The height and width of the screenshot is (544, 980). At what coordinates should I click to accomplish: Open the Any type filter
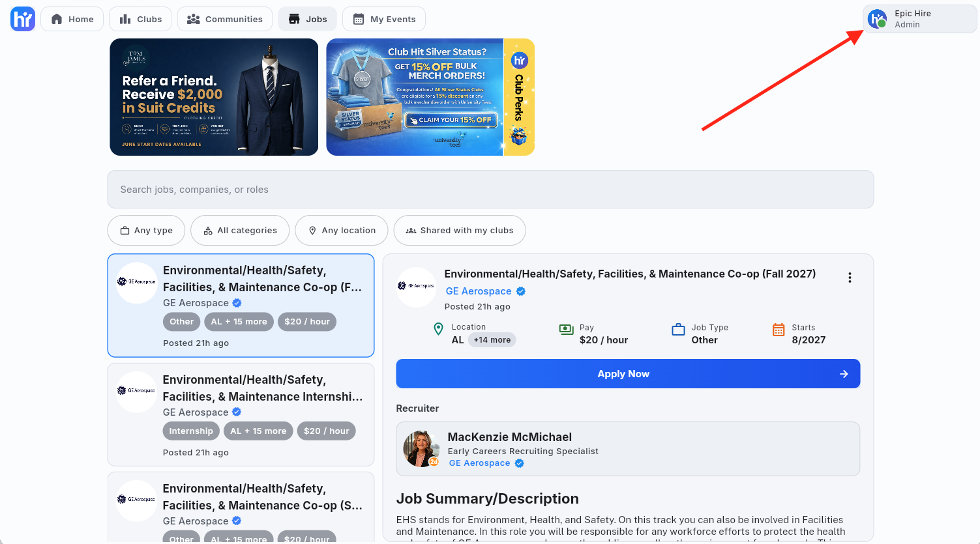point(146,231)
